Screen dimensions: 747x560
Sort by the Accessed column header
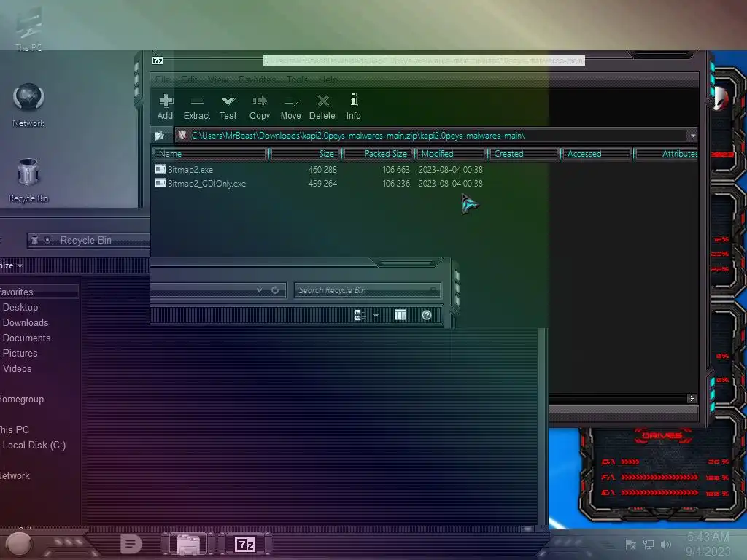(597, 154)
